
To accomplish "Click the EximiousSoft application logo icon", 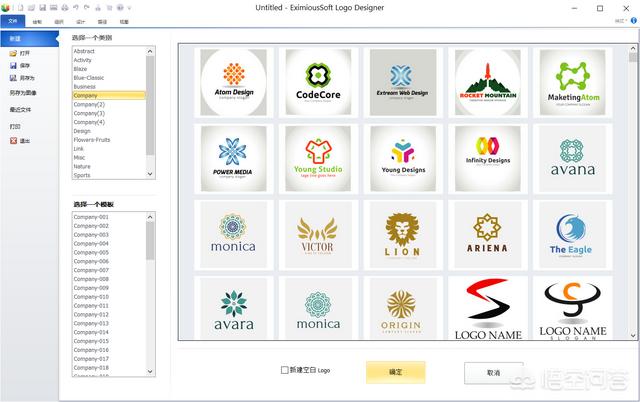I will click(x=6, y=7).
